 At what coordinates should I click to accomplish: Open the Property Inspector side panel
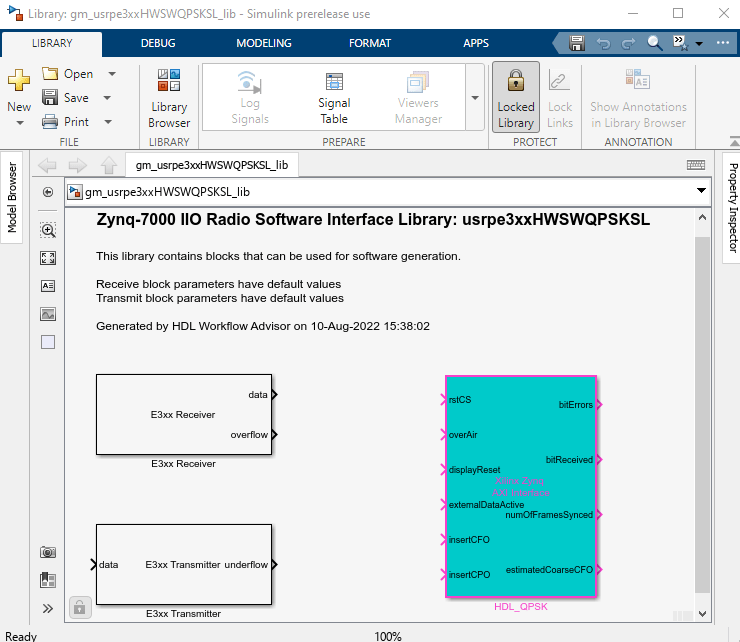click(732, 207)
